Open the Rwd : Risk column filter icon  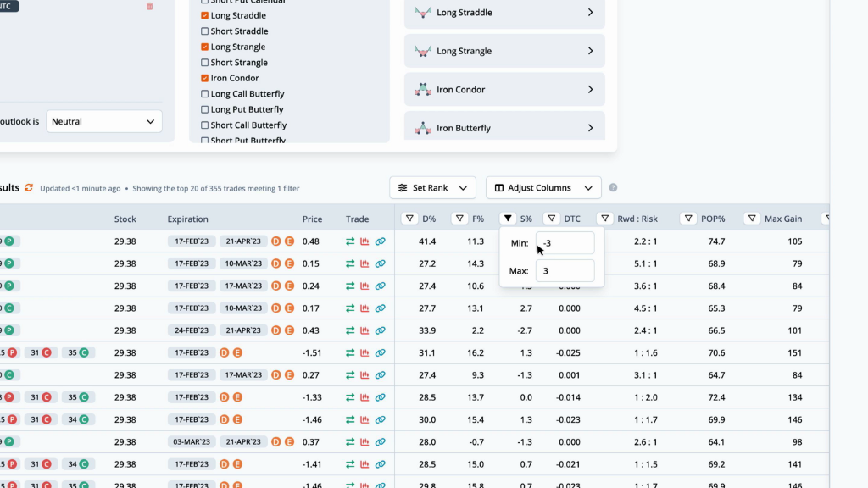pyautogui.click(x=605, y=219)
